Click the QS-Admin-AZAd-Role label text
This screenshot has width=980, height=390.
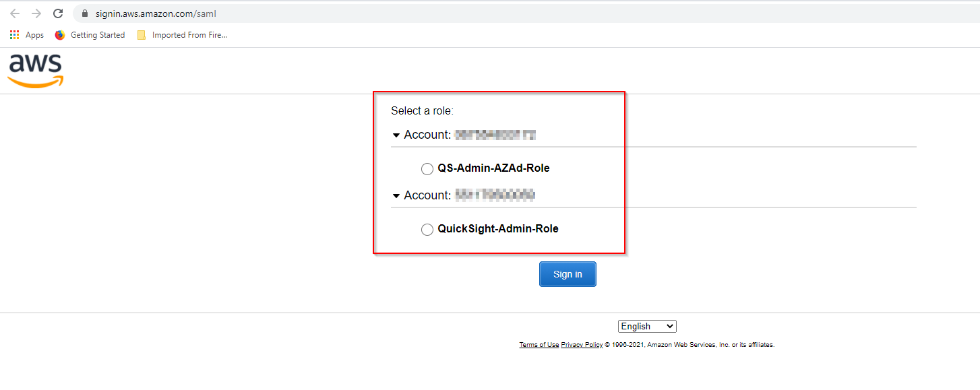click(x=493, y=168)
